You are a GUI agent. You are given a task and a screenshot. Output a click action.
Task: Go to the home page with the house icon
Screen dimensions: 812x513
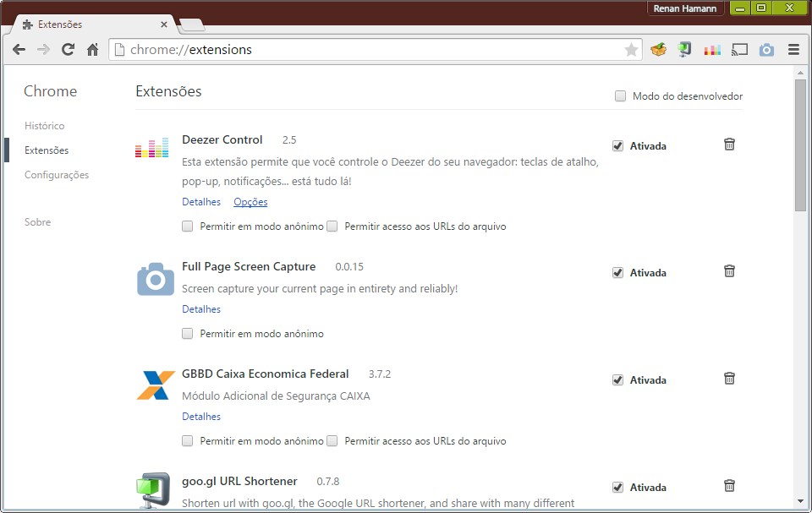[x=93, y=50]
